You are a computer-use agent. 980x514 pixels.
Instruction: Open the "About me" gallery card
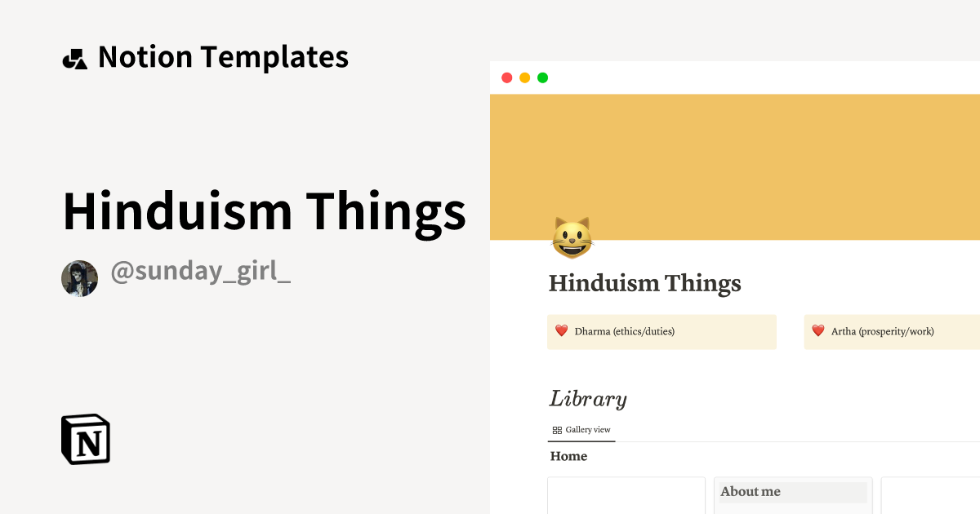792,492
